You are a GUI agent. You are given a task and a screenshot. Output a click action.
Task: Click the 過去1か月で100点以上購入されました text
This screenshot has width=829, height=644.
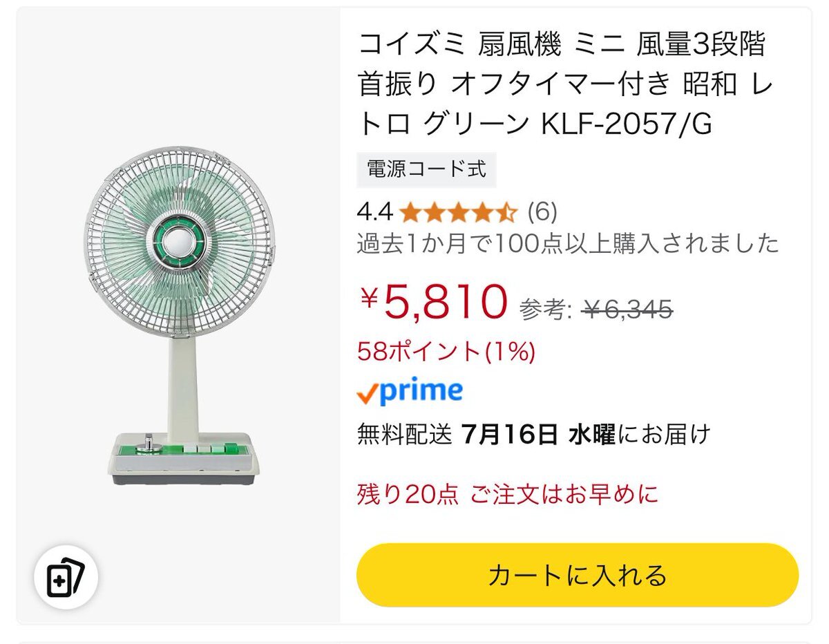coord(568,243)
